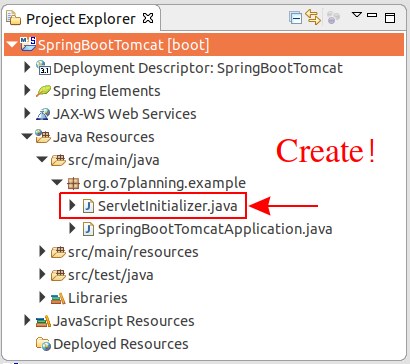Click the JavaScript Resources icon
The height and width of the screenshot is (364, 410).
tap(43, 321)
